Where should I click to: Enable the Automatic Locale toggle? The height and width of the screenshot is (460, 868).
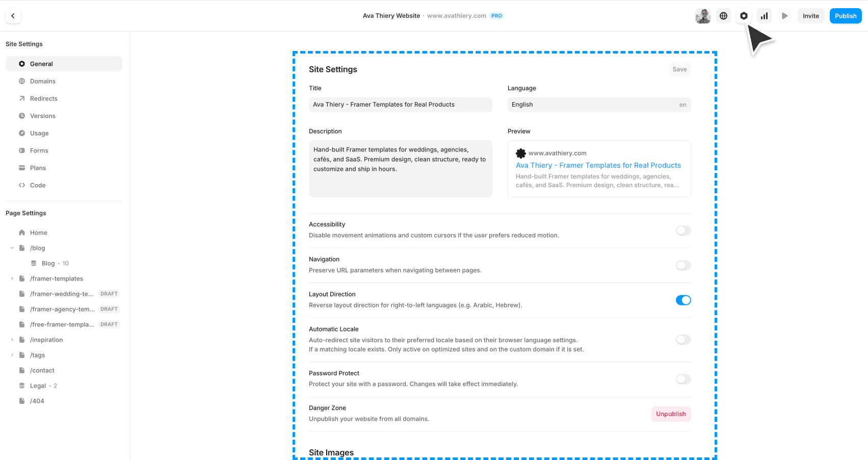pyautogui.click(x=683, y=340)
